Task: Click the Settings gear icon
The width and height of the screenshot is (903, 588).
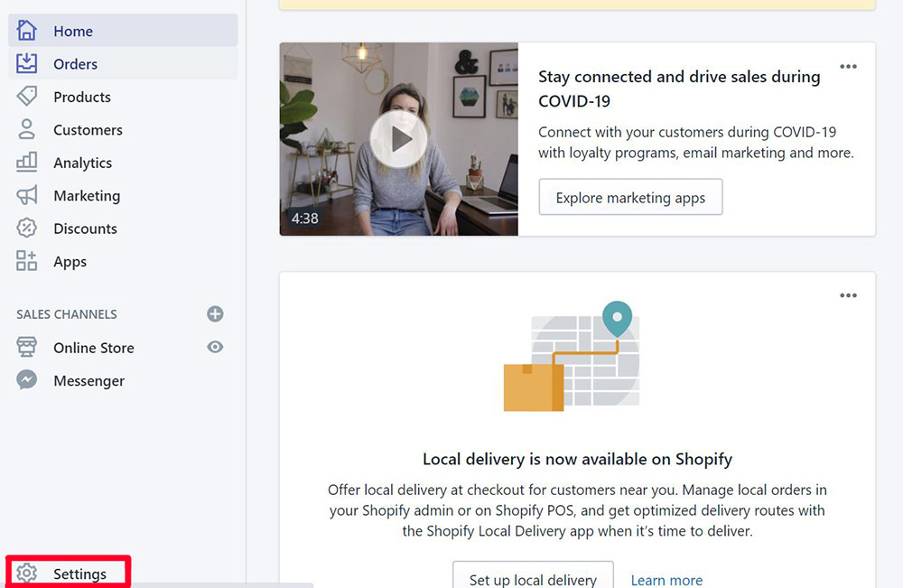Action: coord(26,573)
